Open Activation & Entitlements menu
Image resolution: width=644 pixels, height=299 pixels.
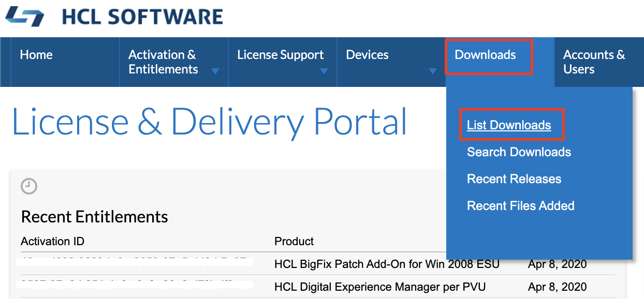(163, 62)
